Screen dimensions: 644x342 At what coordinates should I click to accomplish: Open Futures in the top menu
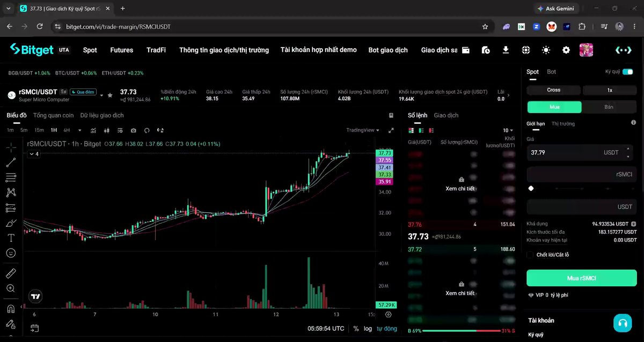[122, 50]
